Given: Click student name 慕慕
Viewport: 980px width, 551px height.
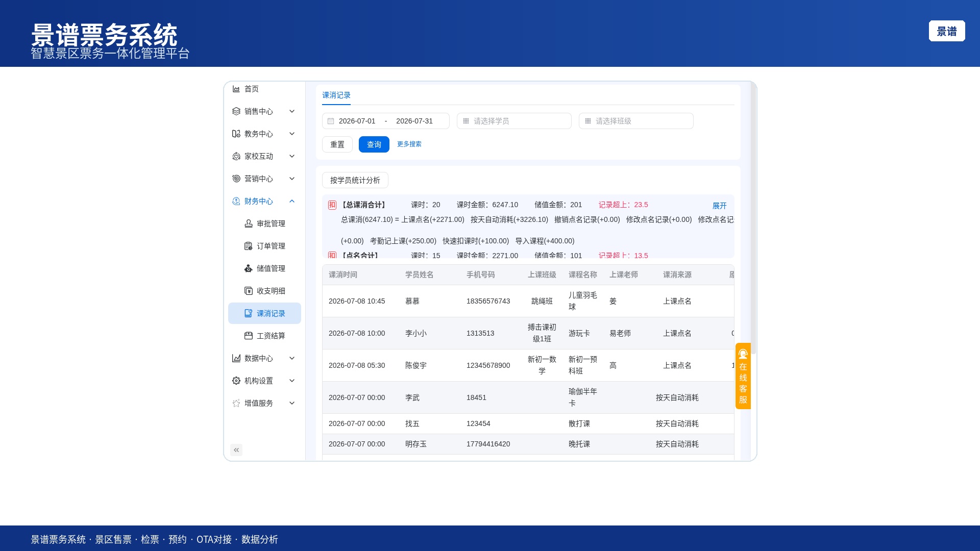Looking at the screenshot, I should (412, 301).
